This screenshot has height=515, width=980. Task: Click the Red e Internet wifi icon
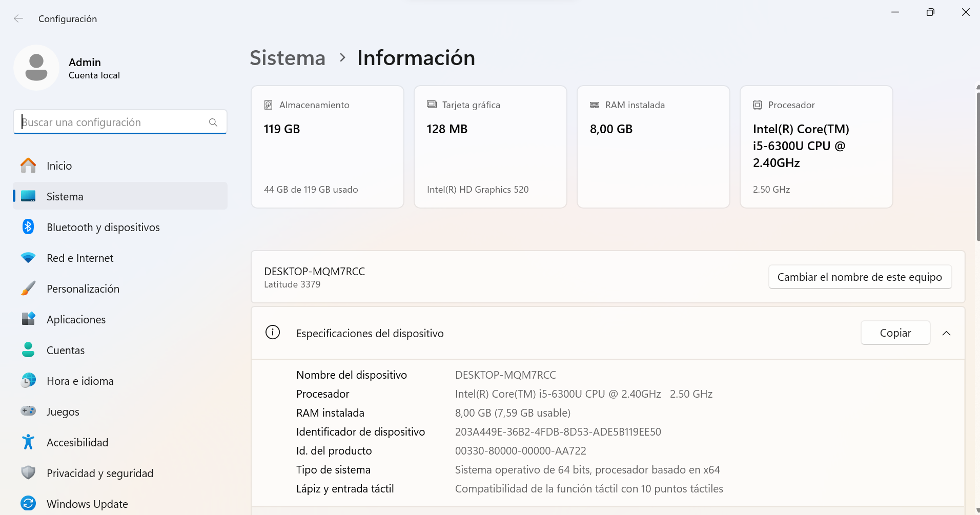point(28,258)
